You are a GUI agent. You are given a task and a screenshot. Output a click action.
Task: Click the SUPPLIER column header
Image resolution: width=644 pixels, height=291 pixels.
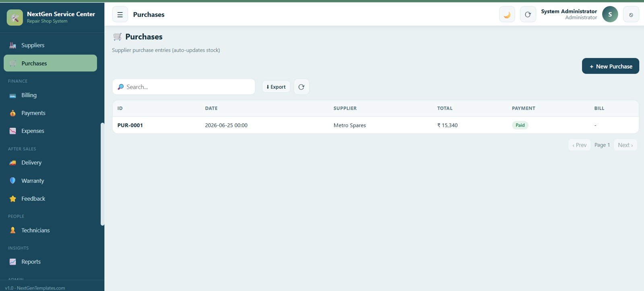345,108
